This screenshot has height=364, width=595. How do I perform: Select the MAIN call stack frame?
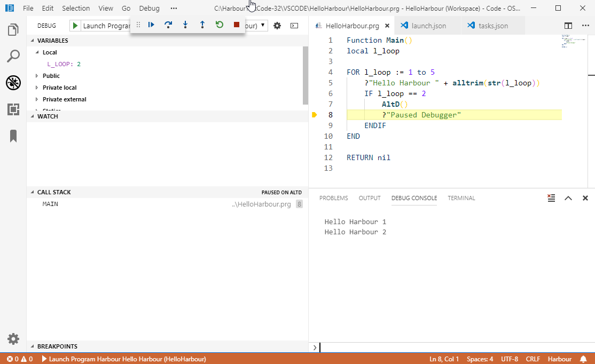51,204
